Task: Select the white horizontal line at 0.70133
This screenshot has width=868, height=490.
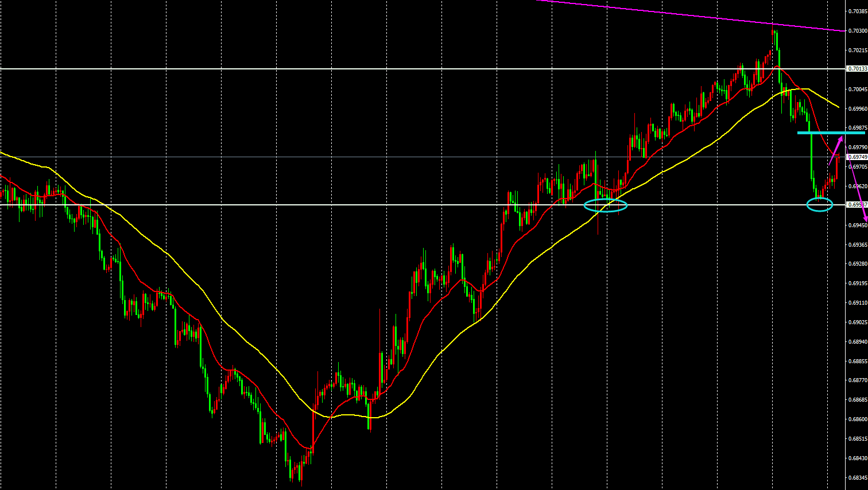Action: click(423, 69)
